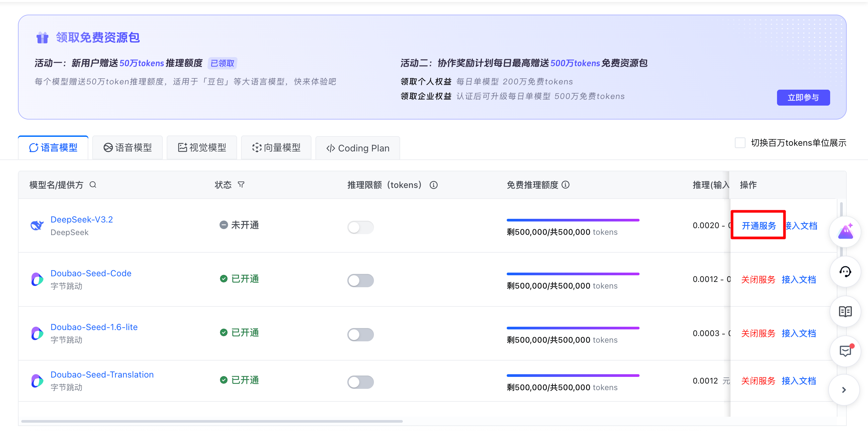Click the 未开通 status icon for DeepSeek-V3.2
The width and height of the screenshot is (868, 431).
(x=223, y=225)
